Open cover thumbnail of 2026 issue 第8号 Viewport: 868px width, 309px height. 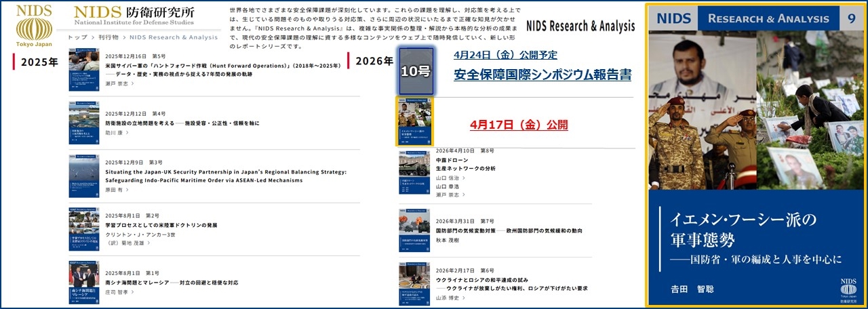coord(414,171)
